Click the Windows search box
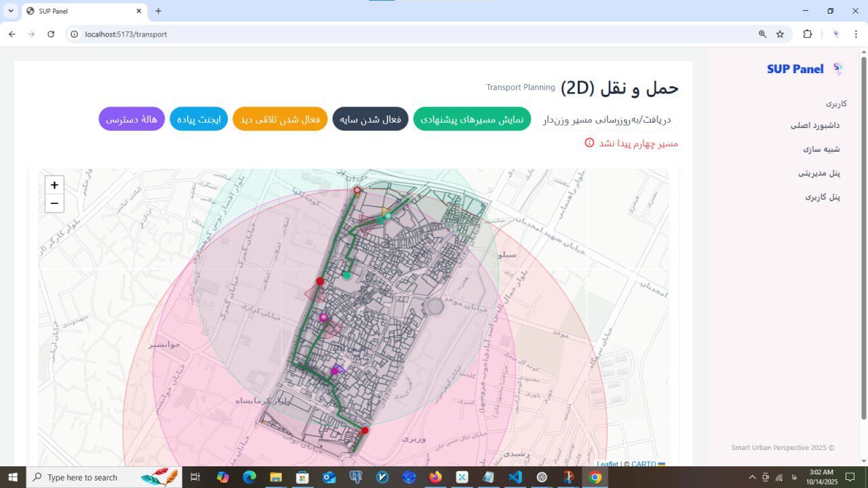 point(103,477)
